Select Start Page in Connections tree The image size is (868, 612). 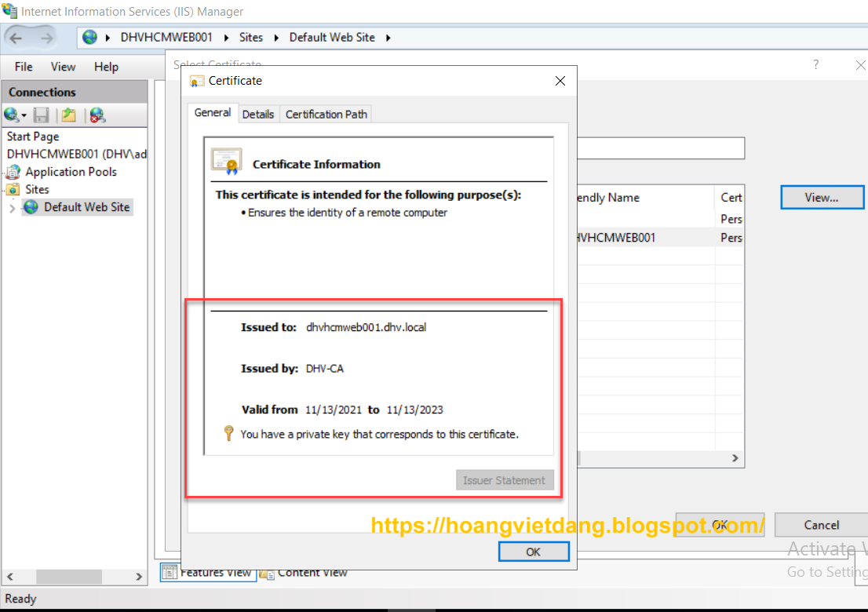coord(33,136)
